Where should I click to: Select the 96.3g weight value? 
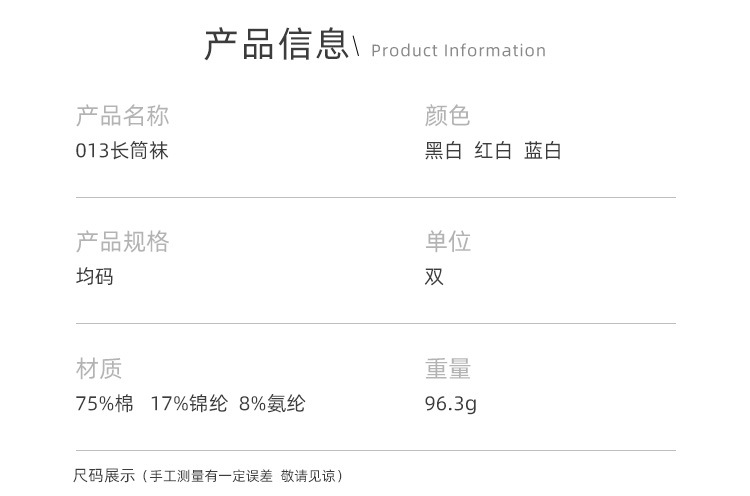tap(450, 404)
